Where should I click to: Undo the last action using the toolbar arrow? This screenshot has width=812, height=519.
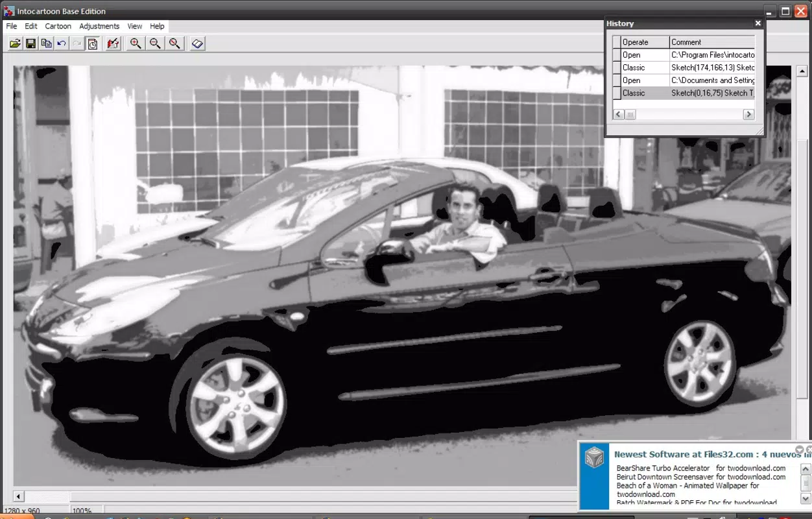click(x=62, y=43)
